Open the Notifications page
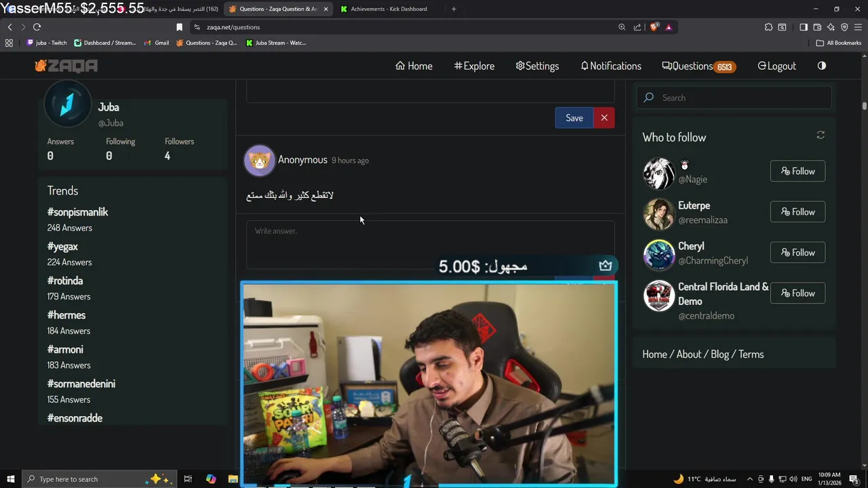 click(x=611, y=66)
